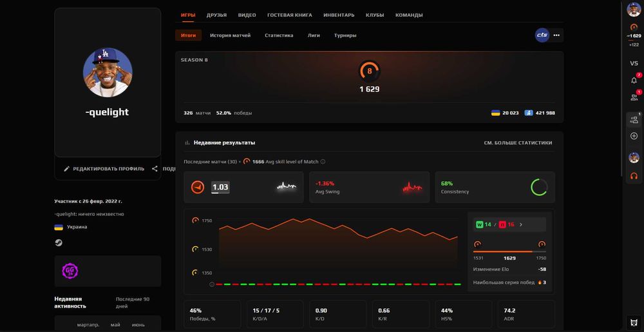The image size is (644, 332).
Task: Open friends icon with 1 badge
Action: (634, 97)
